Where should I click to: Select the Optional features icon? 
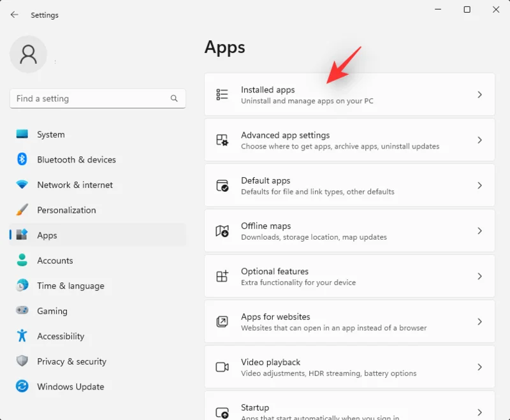coord(222,276)
